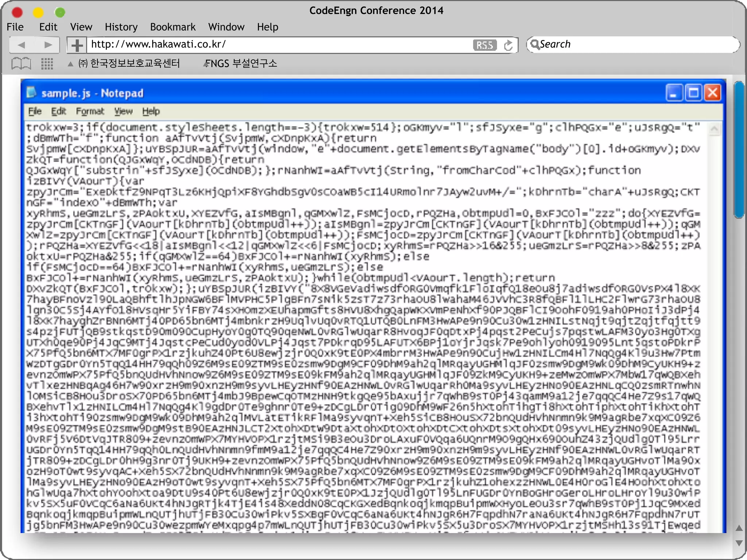Open Notepad's Help menu
The width and height of the screenshot is (747, 560).
pos(151,111)
